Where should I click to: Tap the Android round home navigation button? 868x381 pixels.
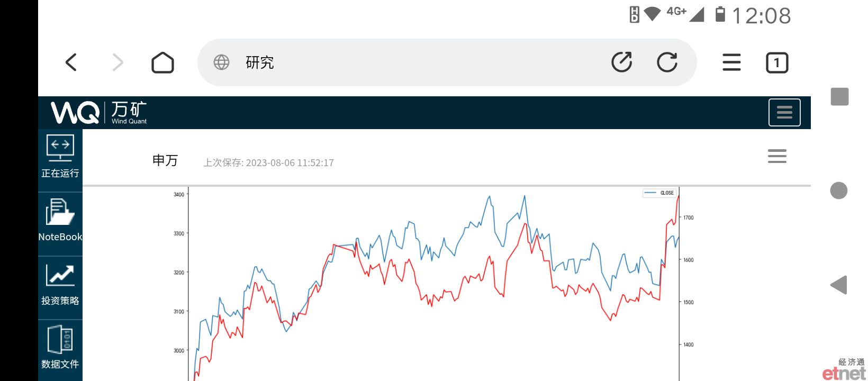tap(839, 190)
